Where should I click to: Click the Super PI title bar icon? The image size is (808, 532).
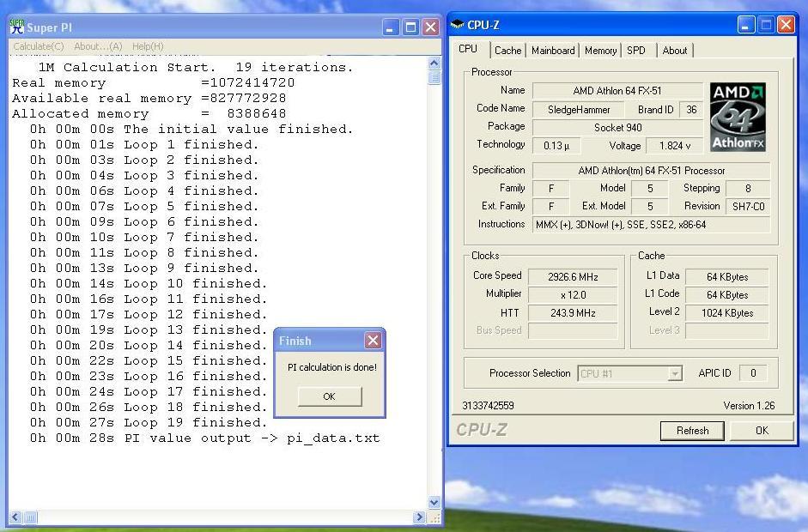tap(17, 27)
